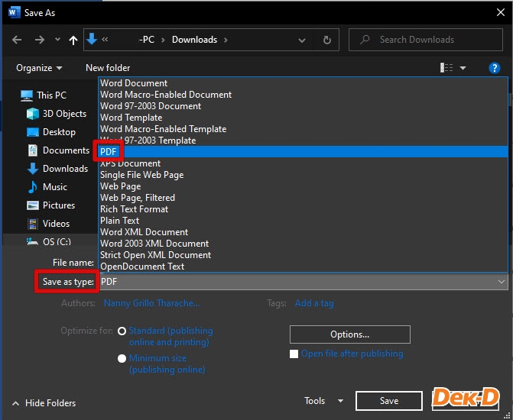Select the 3D Objects folder icon

tap(33, 114)
